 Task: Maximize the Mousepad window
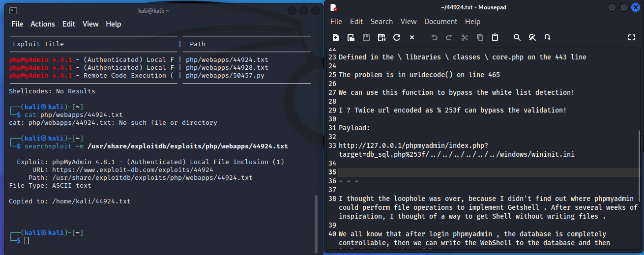623,7
